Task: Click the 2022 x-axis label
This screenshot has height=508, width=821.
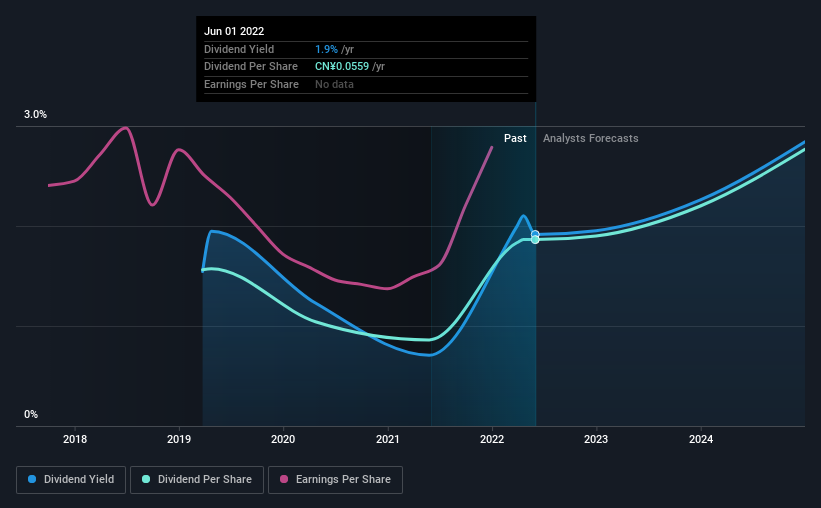Action: [492, 439]
